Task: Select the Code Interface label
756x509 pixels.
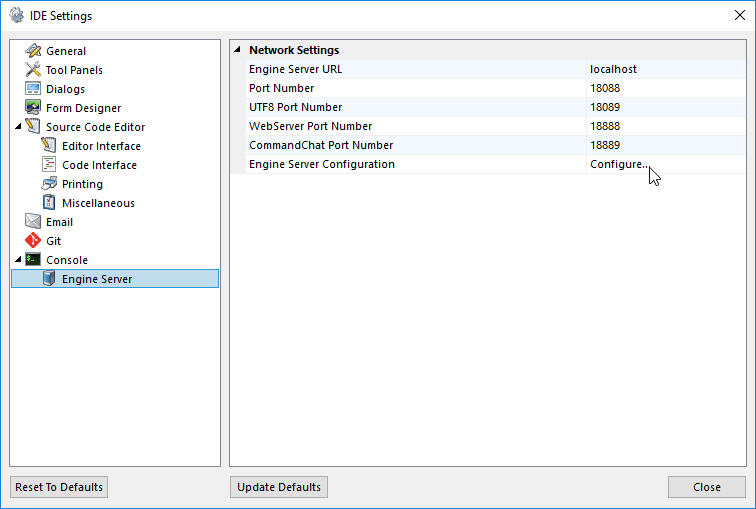Action: point(99,165)
